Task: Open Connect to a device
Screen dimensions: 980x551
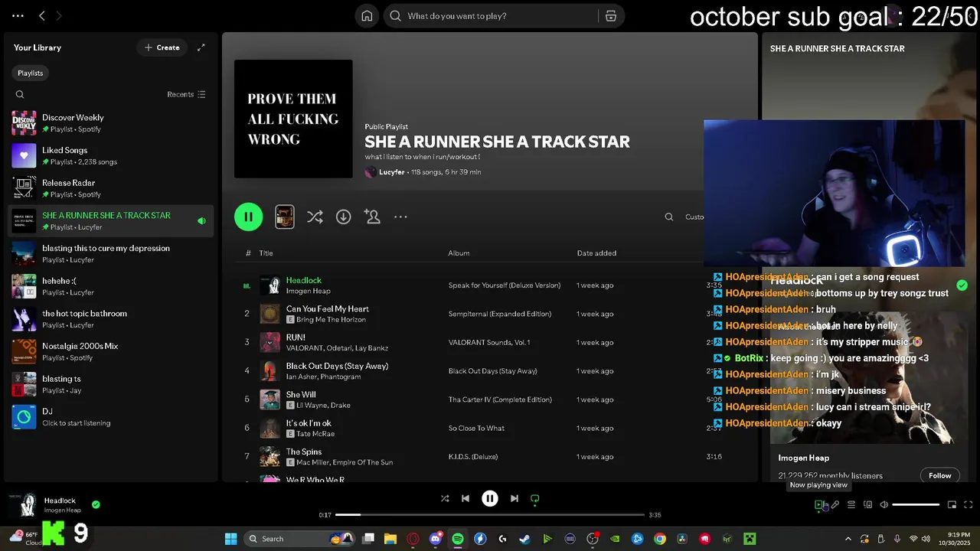Action: click(x=867, y=504)
